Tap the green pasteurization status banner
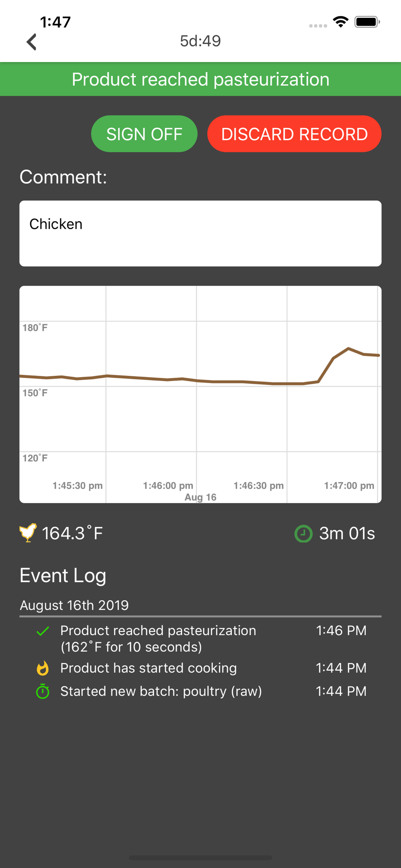Image resolution: width=401 pixels, height=868 pixels. coord(200,79)
